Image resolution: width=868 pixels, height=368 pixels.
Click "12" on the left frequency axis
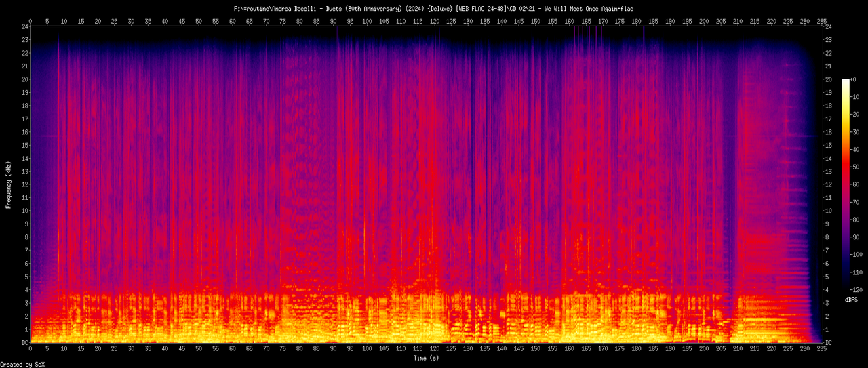pyautogui.click(x=25, y=184)
